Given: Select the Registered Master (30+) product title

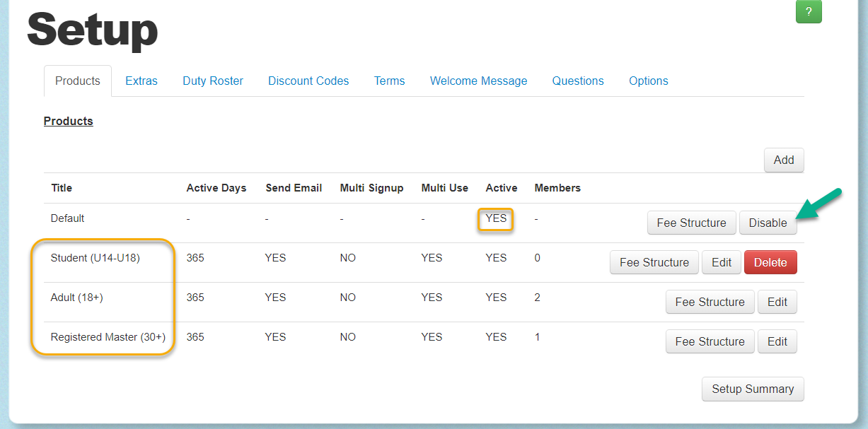Looking at the screenshot, I should 108,337.
